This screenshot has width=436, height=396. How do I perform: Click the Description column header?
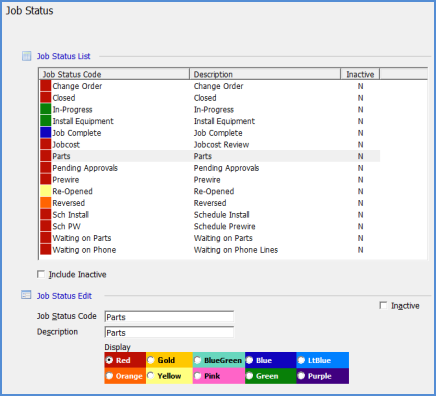[x=265, y=74]
